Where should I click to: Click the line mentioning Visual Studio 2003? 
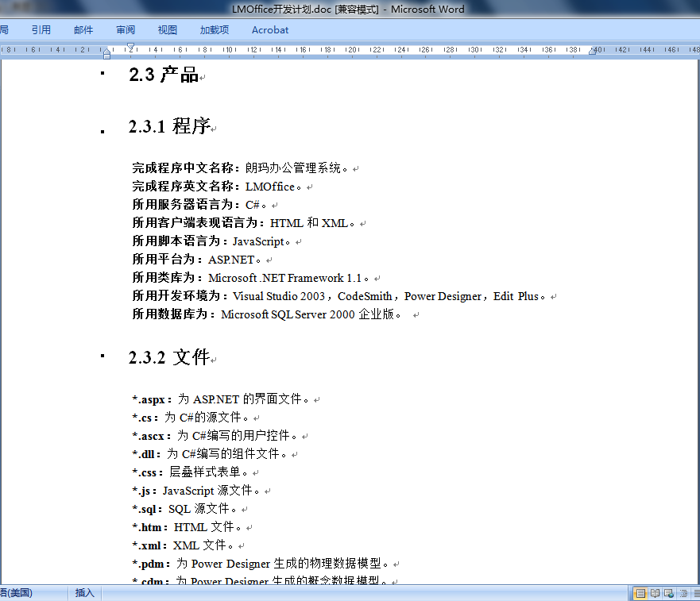[338, 296]
